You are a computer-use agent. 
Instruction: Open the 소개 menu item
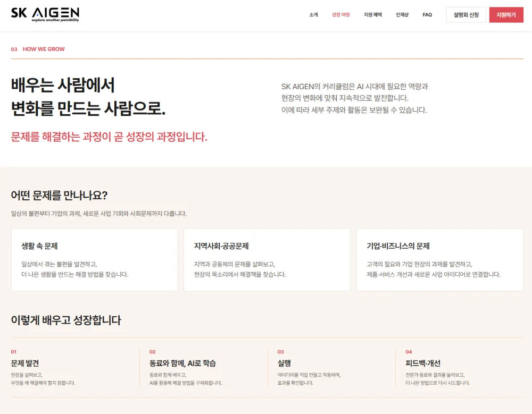pyautogui.click(x=313, y=15)
